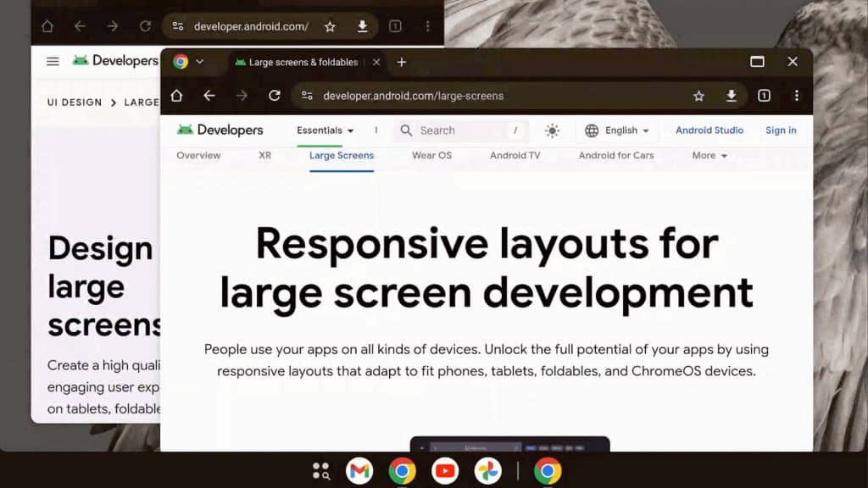The width and height of the screenshot is (868, 488).
Task: Open site info icon beside developer.android.com/large-screens
Action: pos(307,96)
